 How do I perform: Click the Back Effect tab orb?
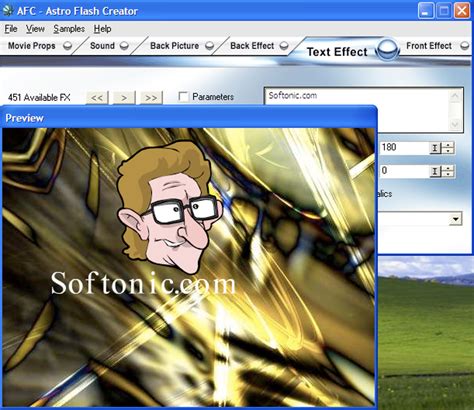(284, 46)
